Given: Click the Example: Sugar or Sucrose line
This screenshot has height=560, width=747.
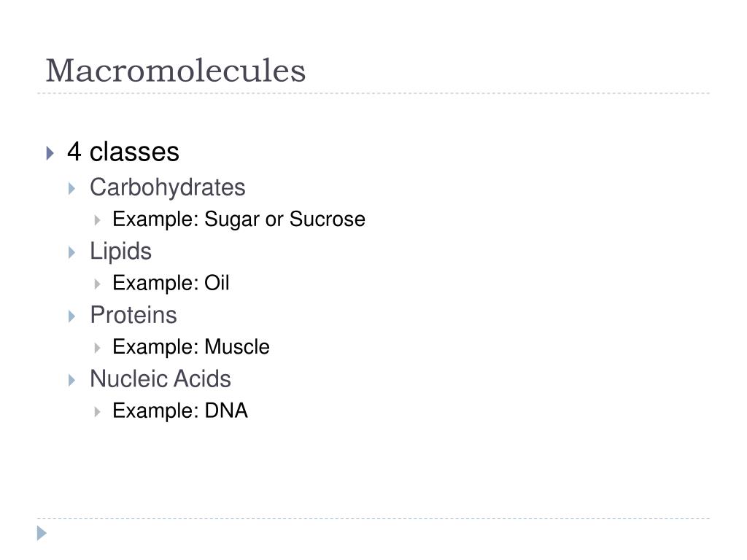Looking at the screenshot, I should (x=239, y=219).
